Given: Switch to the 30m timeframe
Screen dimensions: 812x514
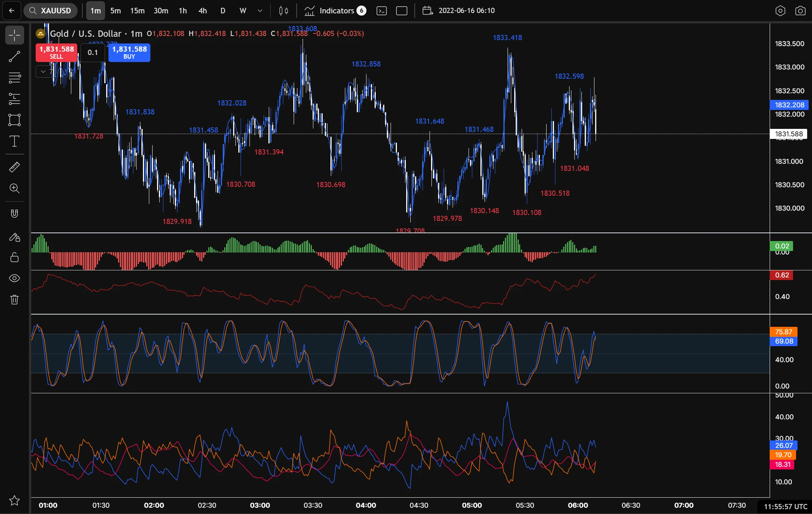Looking at the screenshot, I should (x=161, y=11).
